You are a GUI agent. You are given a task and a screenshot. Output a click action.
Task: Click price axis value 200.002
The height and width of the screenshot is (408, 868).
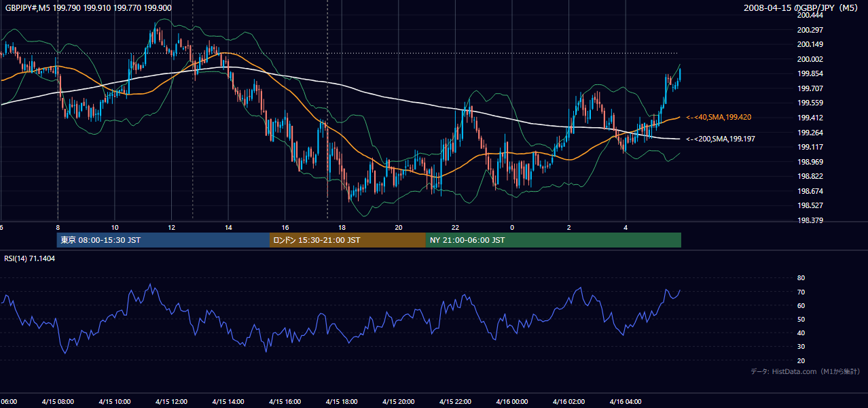tap(810, 59)
